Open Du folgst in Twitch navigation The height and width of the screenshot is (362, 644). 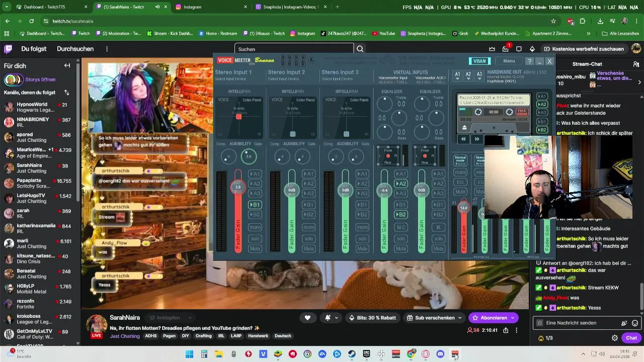point(34,49)
